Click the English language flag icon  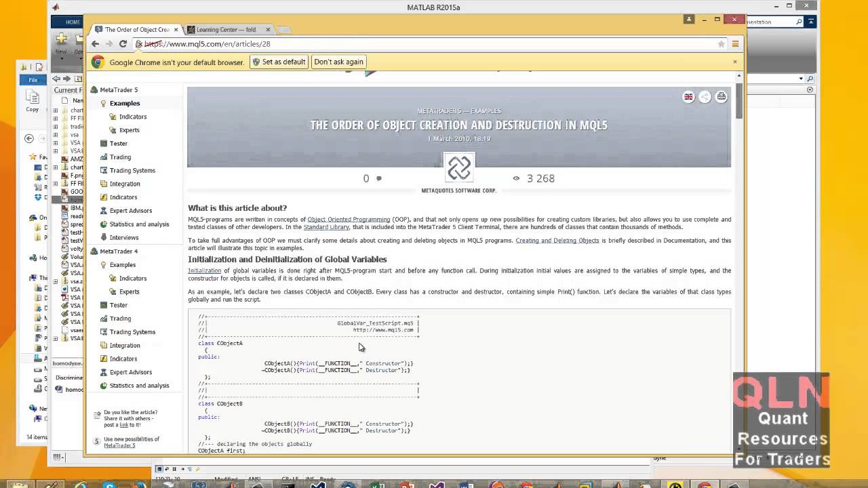click(x=688, y=97)
